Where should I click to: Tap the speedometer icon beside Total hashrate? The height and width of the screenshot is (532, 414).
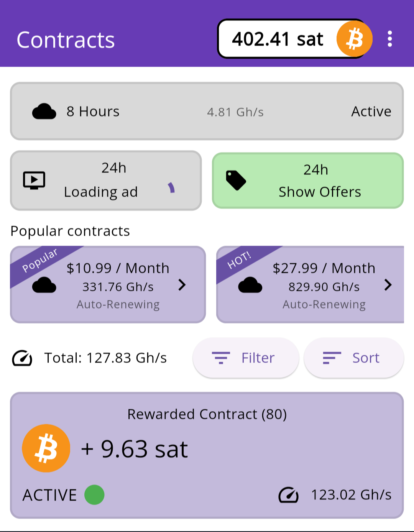[x=22, y=358]
